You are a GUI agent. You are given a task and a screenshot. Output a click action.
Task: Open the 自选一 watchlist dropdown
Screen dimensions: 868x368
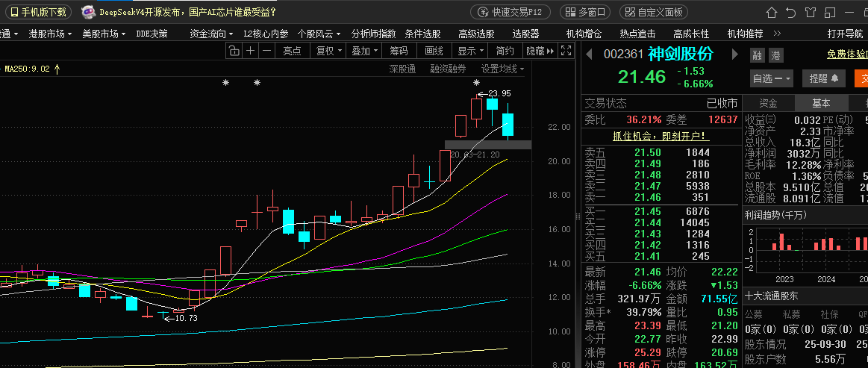click(772, 78)
